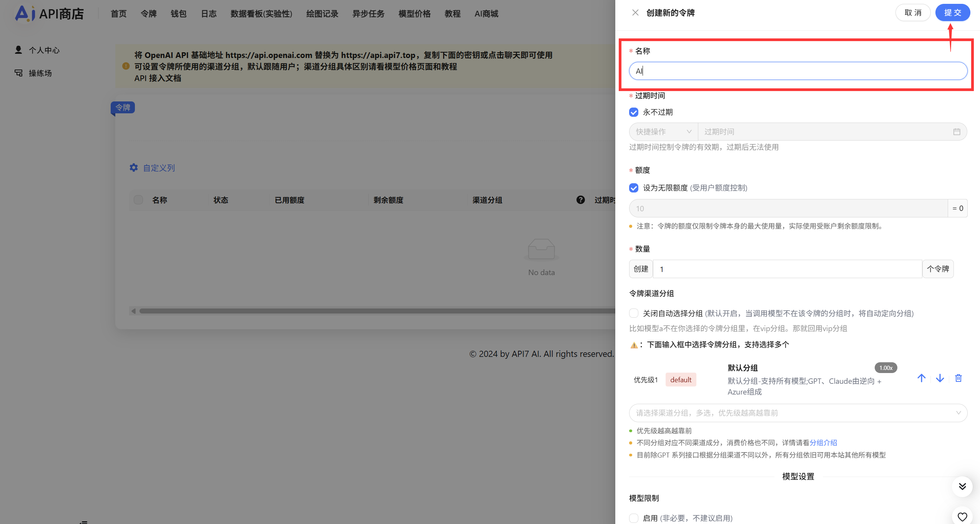Open the 分组介绍 link
This screenshot has width=980, height=524.
pos(823,443)
